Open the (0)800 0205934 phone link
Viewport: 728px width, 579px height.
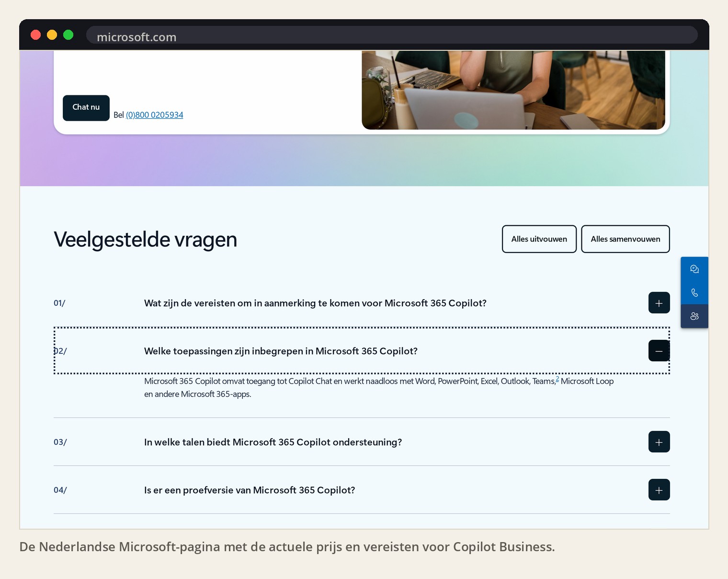154,115
